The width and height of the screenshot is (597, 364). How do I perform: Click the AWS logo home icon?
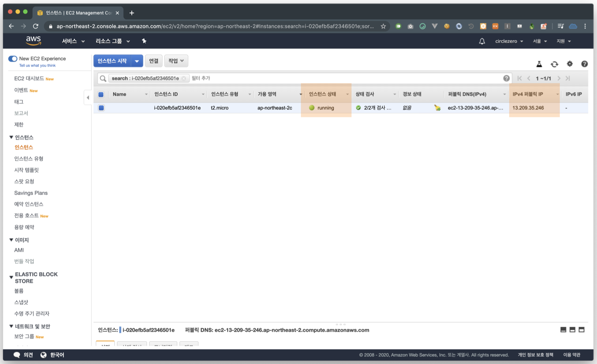[34, 40]
